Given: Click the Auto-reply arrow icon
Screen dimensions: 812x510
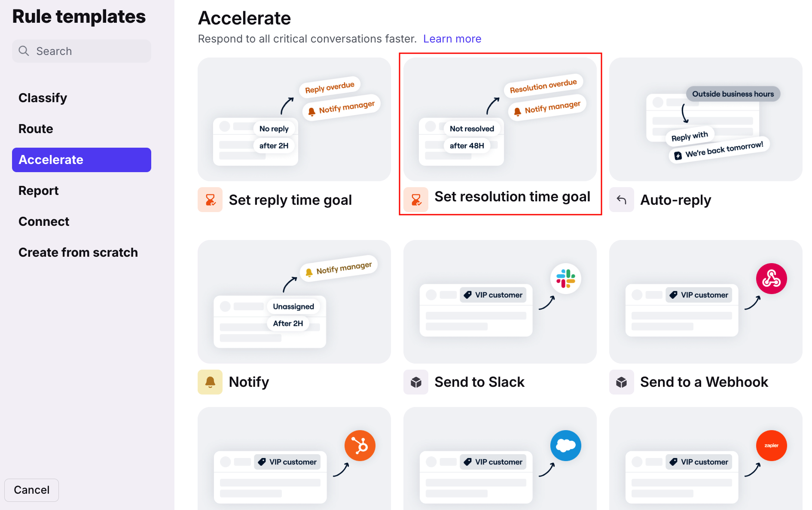Looking at the screenshot, I should 622,200.
